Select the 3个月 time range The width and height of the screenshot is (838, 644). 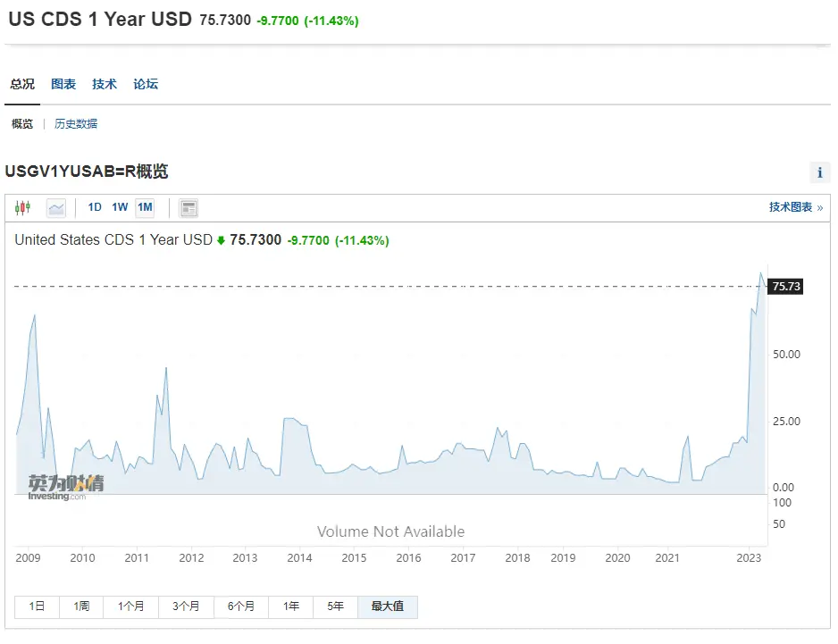pos(186,606)
